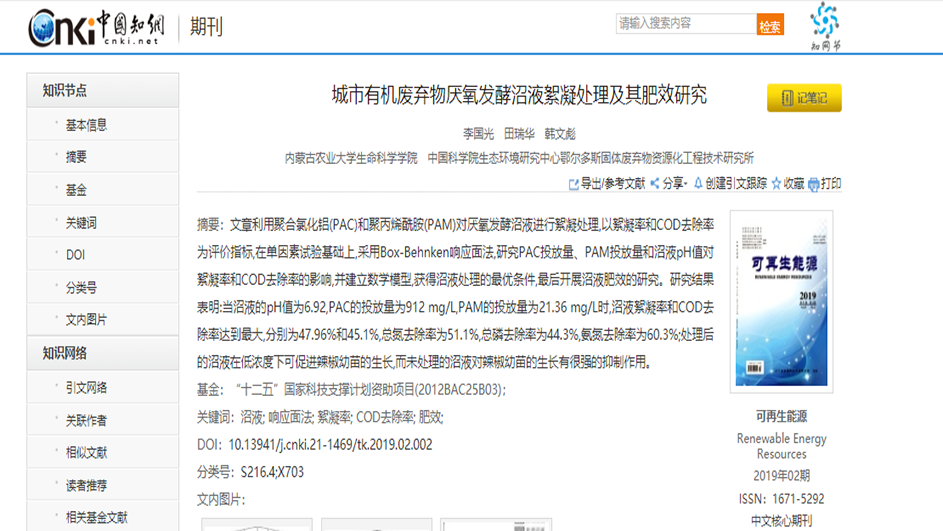Click the 可再生能源 journal cover thumbnail
The height and width of the screenshot is (531, 943).
[781, 301]
